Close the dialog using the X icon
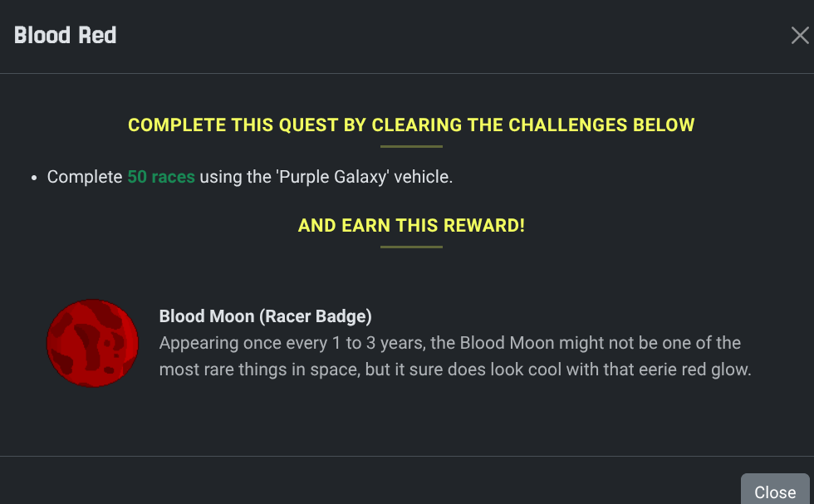The width and height of the screenshot is (814, 504). [x=799, y=36]
